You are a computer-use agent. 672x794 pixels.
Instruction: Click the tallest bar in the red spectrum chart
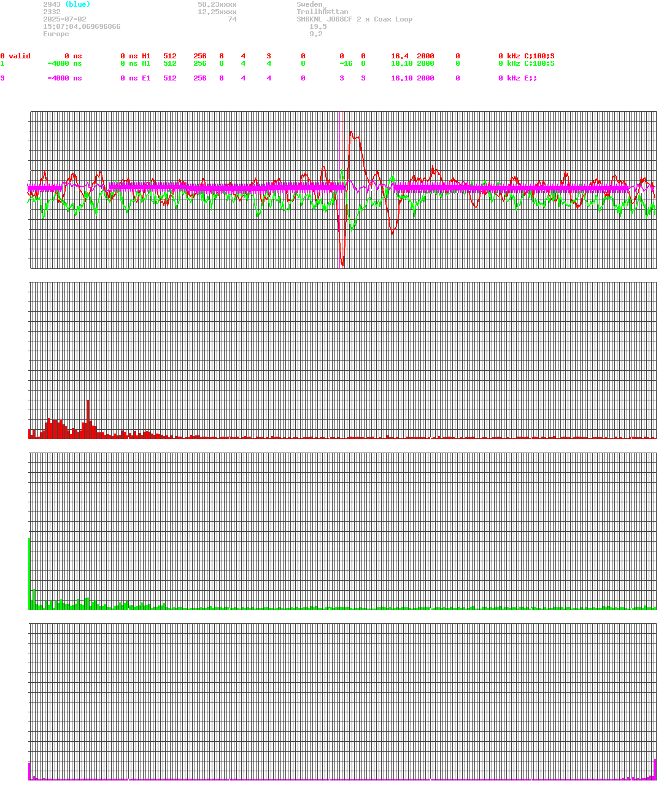coord(88,419)
